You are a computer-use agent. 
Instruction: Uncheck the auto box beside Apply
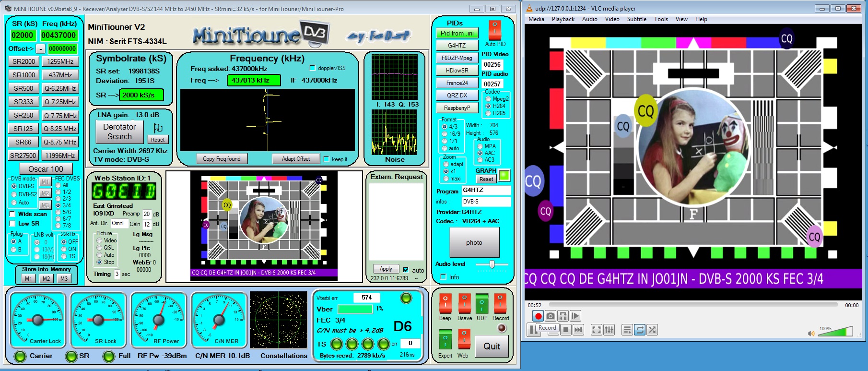tap(406, 270)
